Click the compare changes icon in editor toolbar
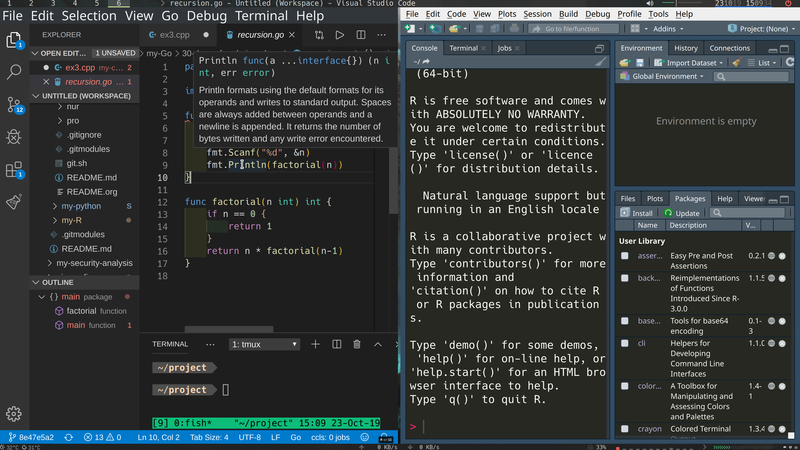 click(319, 35)
